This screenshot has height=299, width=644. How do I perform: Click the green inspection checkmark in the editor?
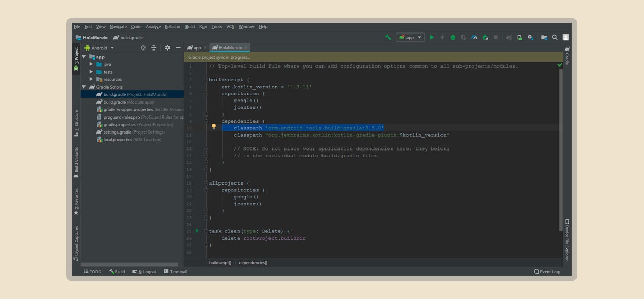(x=560, y=65)
